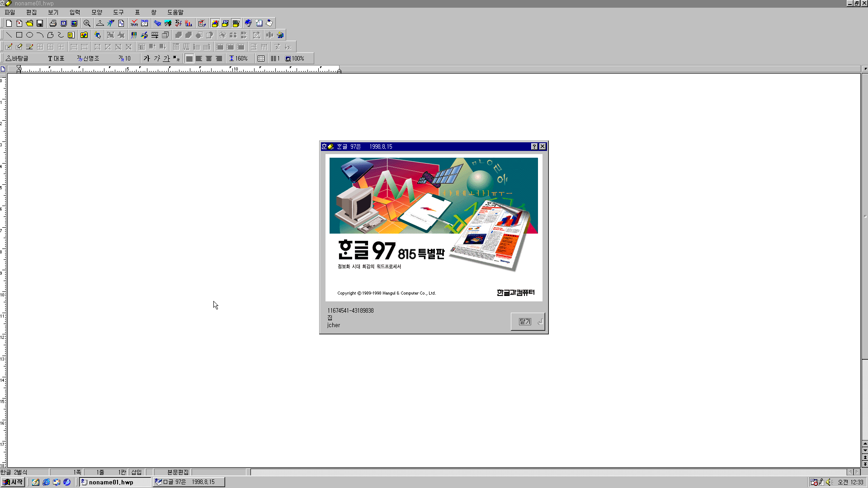The image size is (868, 488).
Task: Print with the printer toolbar icon
Action: pos(53,23)
